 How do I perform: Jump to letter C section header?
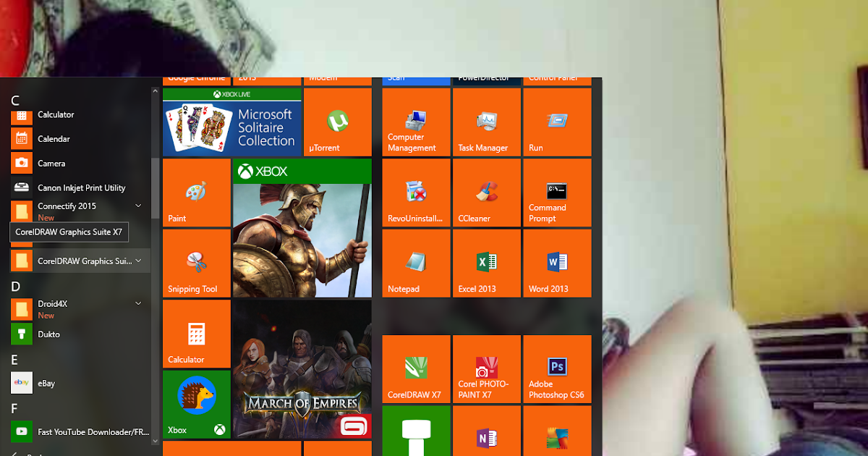(x=15, y=101)
